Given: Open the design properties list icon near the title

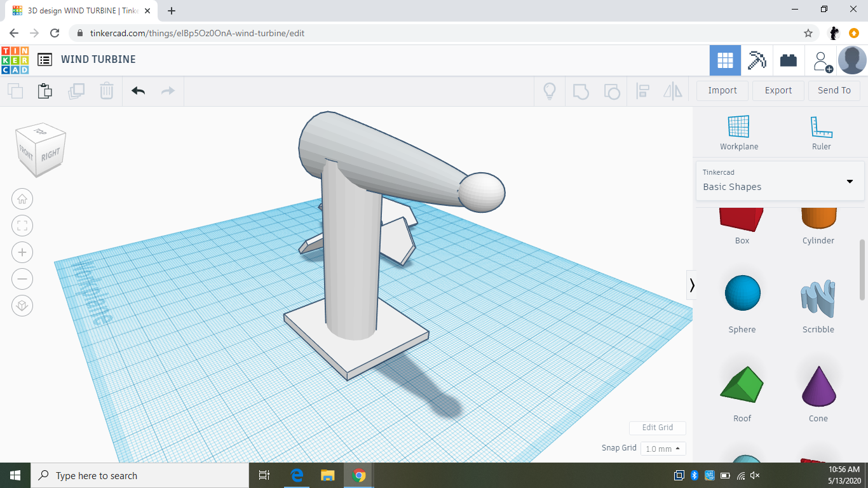Looking at the screenshot, I should [44, 59].
